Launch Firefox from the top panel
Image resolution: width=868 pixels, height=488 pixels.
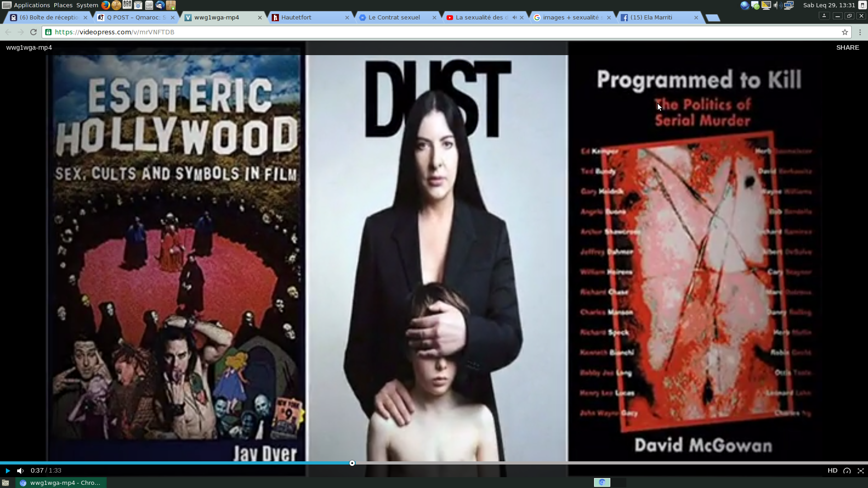coord(105,5)
